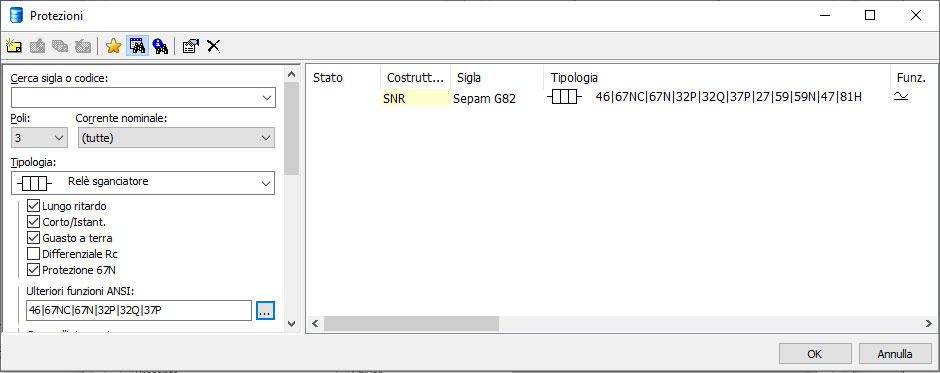Open the Cerca sigla o codice dropdown
This screenshot has height=373, width=940.
[x=267, y=97]
